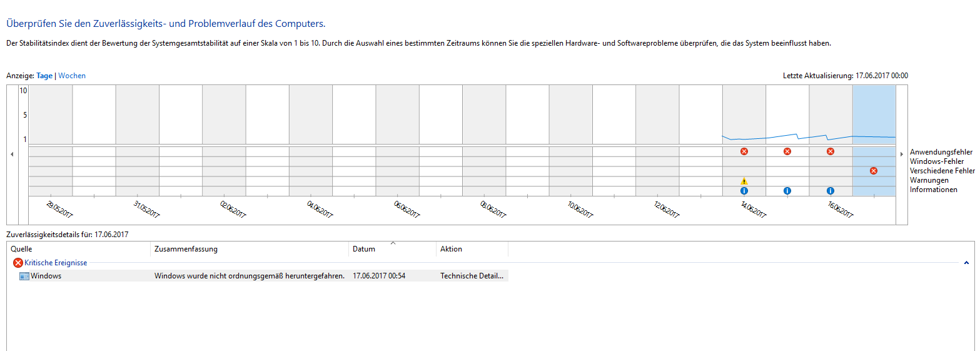This screenshot has height=351, width=980.
Task: Click 'Windows wurde nicht ordnungsgemäß heruntergefahren' summary
Action: (250, 276)
